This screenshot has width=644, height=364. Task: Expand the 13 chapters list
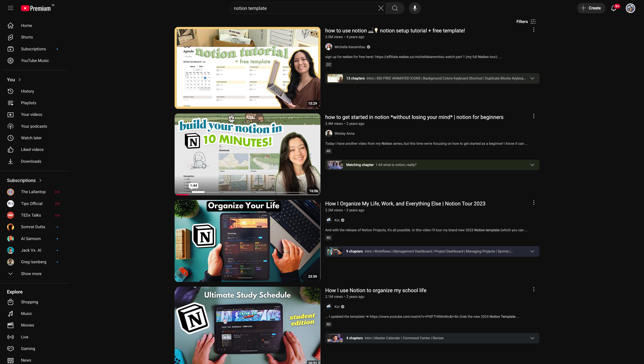532,78
